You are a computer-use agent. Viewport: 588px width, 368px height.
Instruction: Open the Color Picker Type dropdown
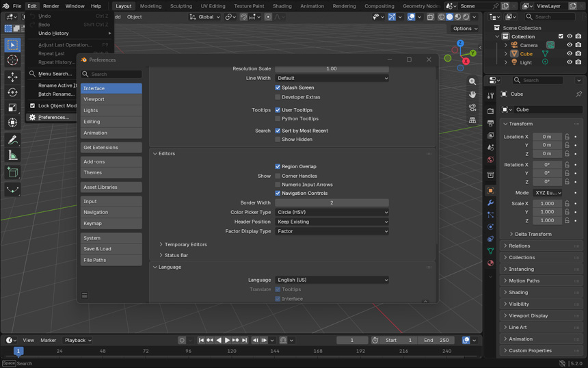click(x=332, y=212)
